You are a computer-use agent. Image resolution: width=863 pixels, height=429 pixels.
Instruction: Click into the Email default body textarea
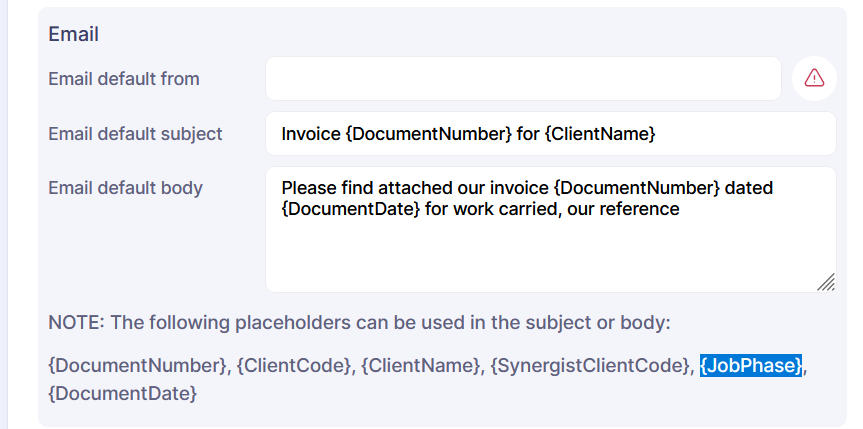pos(550,250)
